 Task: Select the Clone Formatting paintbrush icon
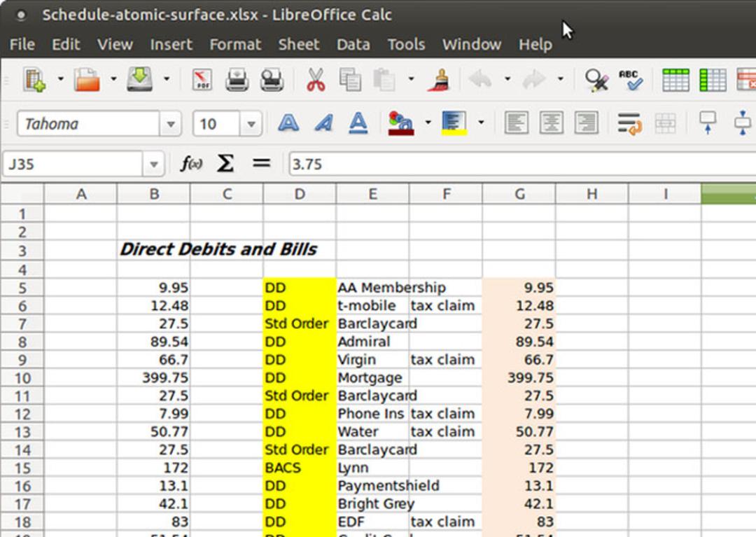pos(439,80)
